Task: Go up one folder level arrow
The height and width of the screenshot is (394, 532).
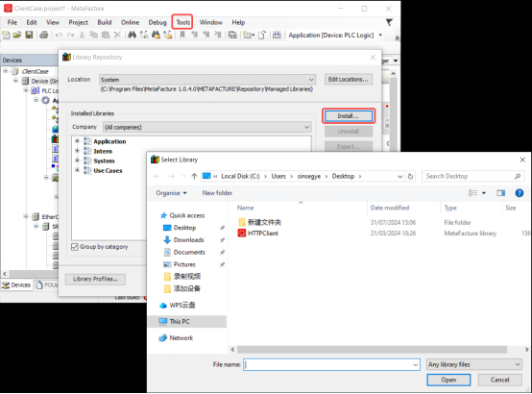Action: pyautogui.click(x=194, y=176)
